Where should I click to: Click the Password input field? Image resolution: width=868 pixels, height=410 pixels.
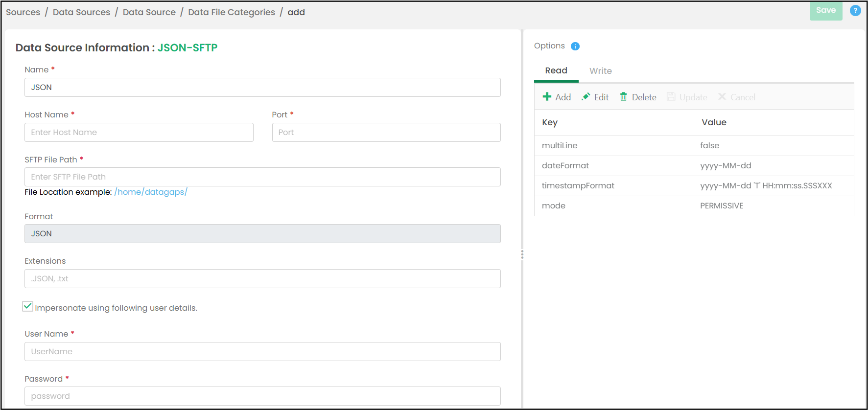262,396
